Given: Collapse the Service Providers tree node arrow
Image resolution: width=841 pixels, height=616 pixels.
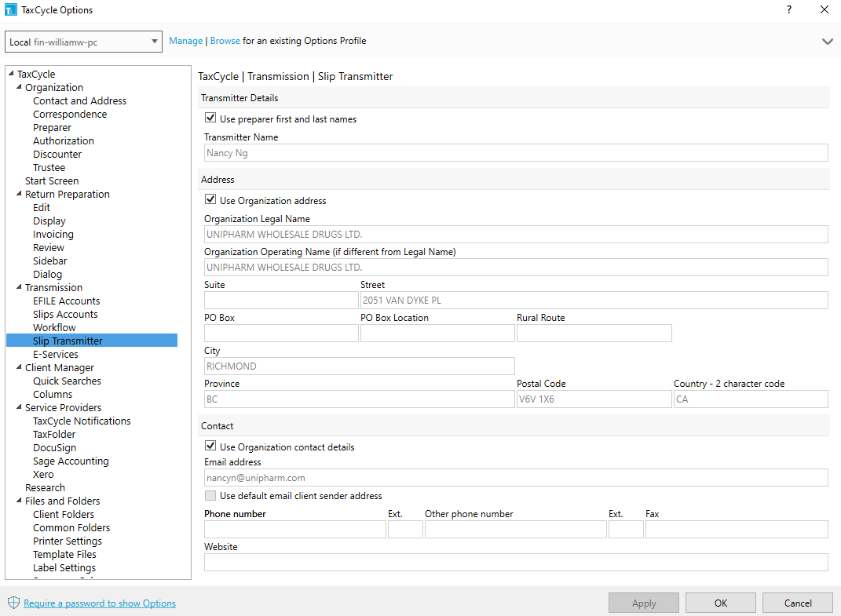Looking at the screenshot, I should 20,407.
